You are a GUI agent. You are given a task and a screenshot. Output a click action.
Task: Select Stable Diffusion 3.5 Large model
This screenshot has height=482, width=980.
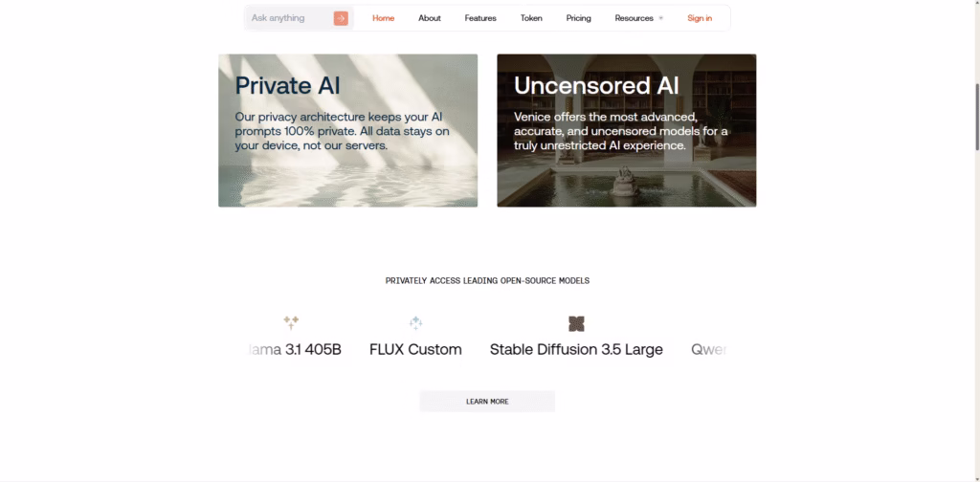(x=576, y=350)
